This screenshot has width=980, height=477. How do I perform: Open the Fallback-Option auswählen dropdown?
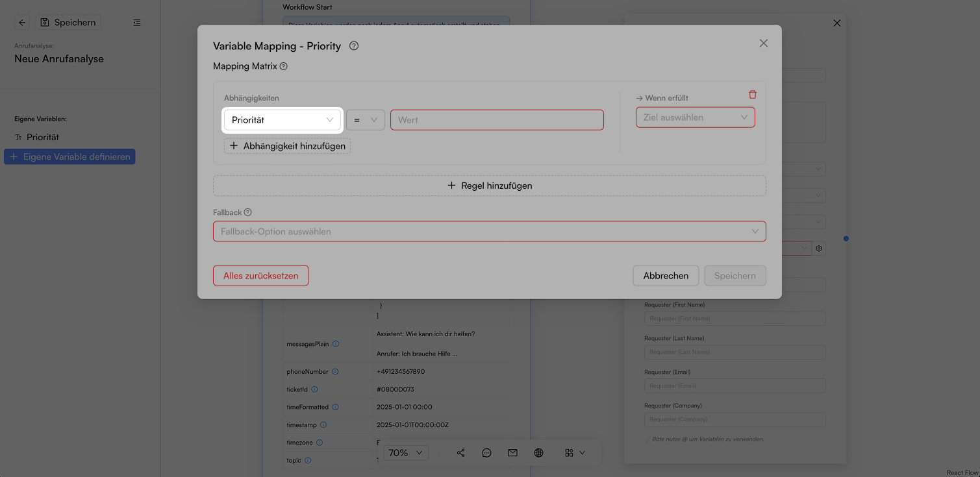click(x=490, y=232)
